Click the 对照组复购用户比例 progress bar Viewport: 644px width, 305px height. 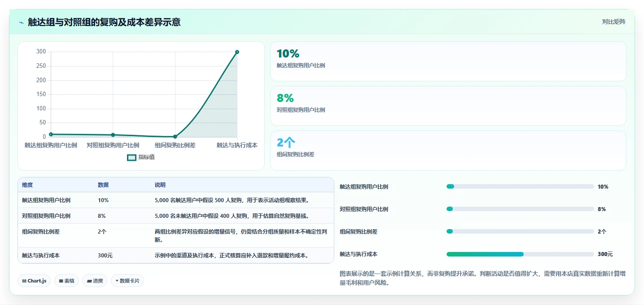(x=520, y=209)
